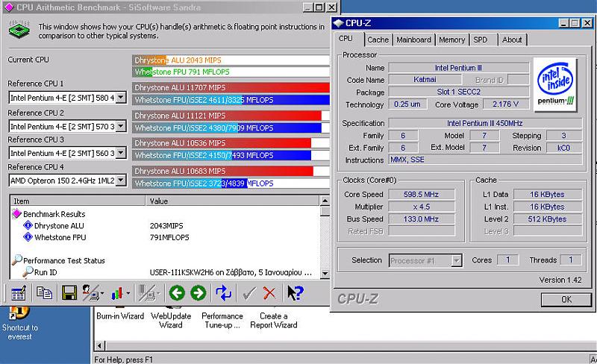Click the Intel Inside Pentium III logo
The image size is (597, 364).
(x=555, y=84)
